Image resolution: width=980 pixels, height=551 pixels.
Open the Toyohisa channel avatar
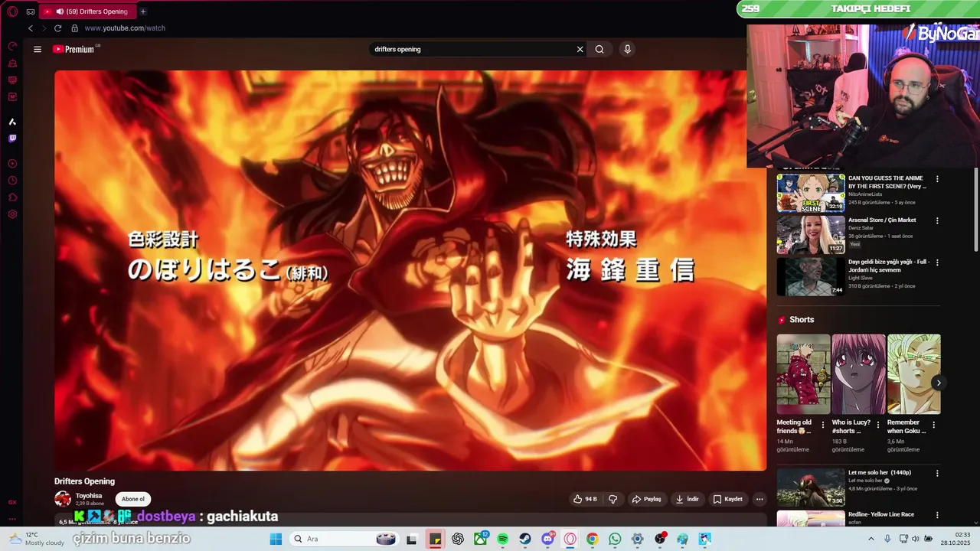[63, 499]
